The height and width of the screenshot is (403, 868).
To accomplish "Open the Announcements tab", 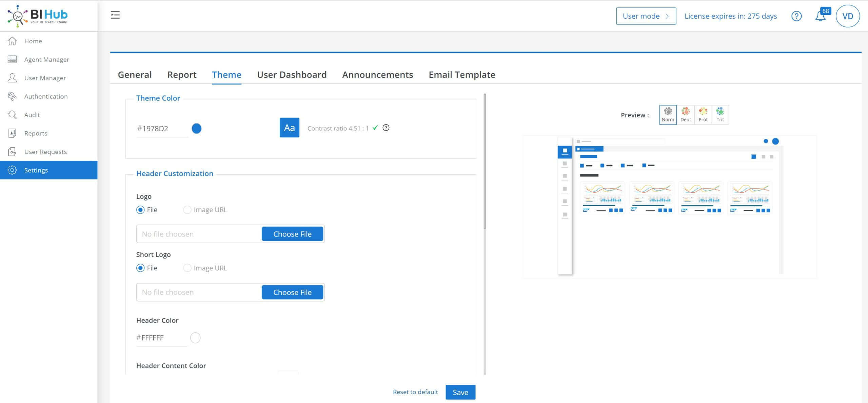I will point(377,75).
